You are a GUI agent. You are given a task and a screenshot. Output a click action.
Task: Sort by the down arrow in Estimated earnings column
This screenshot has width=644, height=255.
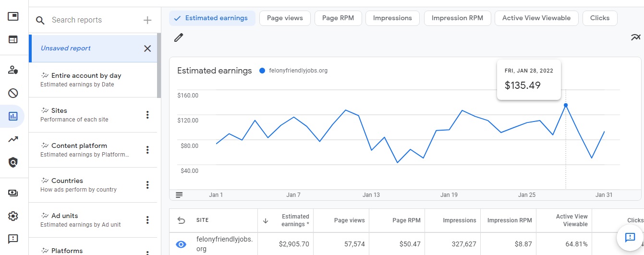click(265, 221)
